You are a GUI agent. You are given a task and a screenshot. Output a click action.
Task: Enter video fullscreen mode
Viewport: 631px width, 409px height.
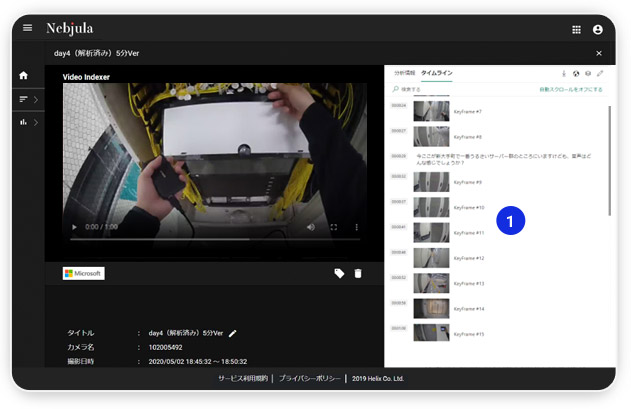click(334, 227)
